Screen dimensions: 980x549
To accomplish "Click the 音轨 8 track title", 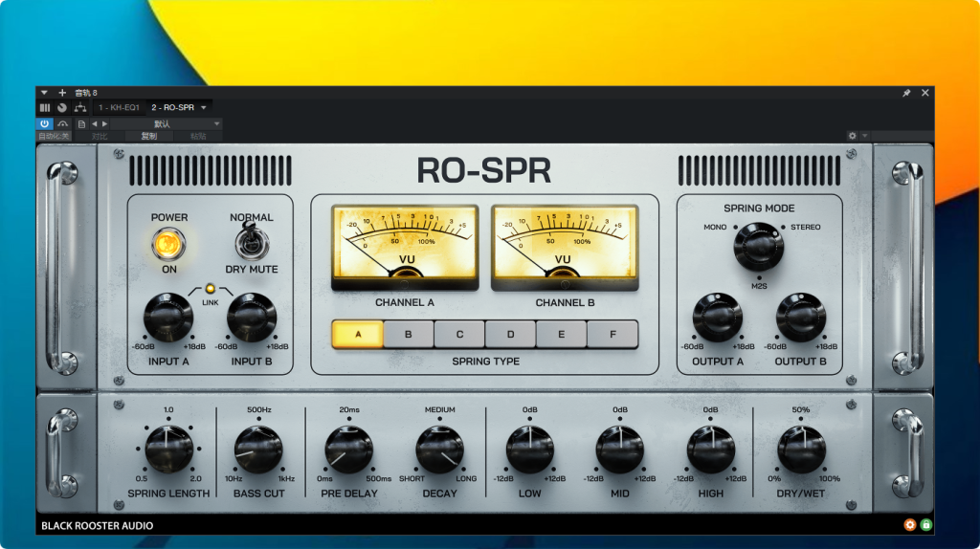I will tap(86, 93).
